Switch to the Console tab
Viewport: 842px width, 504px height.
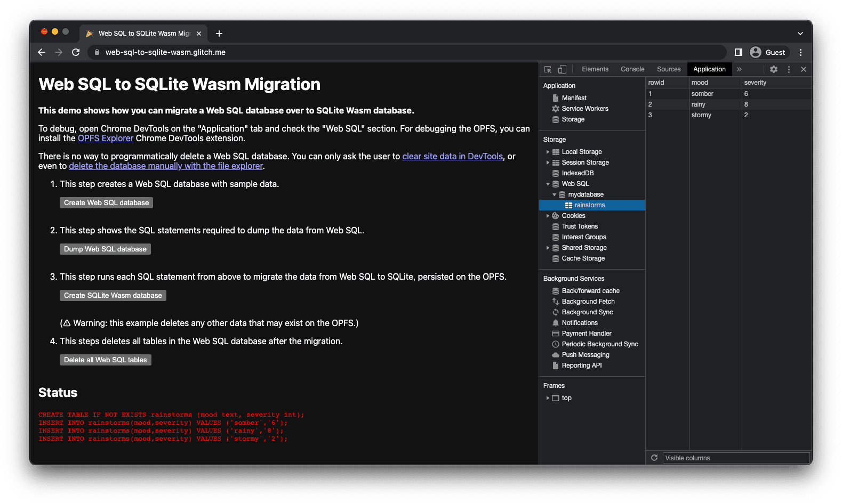[632, 69]
